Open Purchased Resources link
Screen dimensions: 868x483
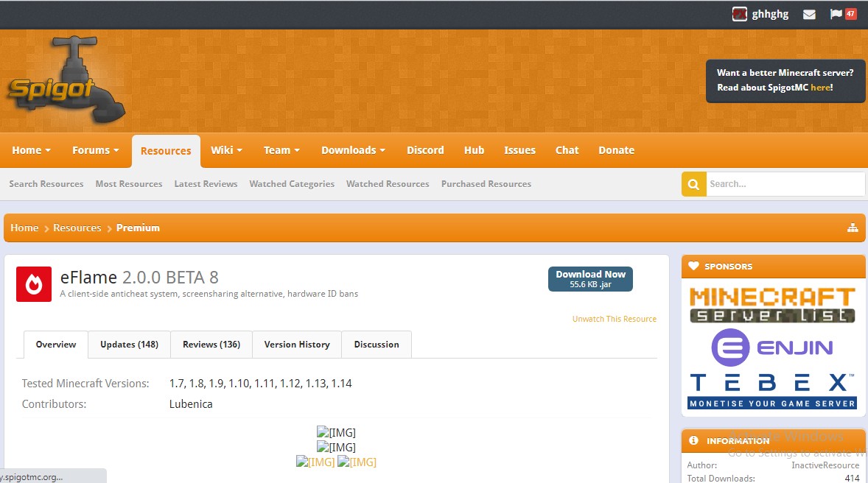(x=486, y=184)
